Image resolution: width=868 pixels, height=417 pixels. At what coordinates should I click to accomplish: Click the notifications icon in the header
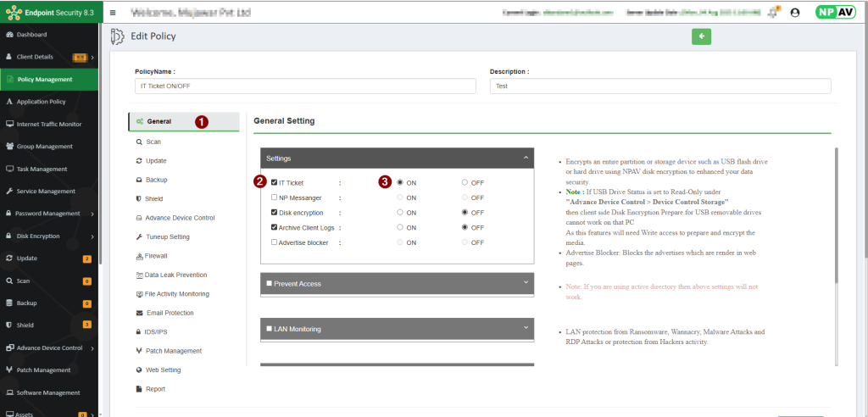[773, 13]
